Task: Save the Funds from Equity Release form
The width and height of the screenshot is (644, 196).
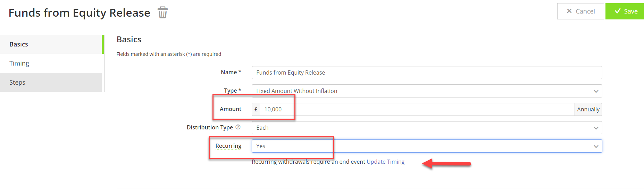Action: 625,11
